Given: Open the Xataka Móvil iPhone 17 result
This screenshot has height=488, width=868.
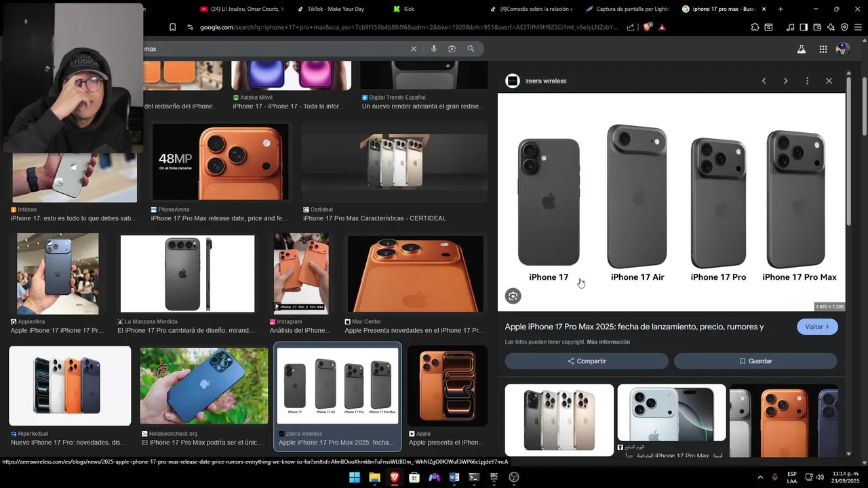Looking at the screenshot, I should 291,75.
